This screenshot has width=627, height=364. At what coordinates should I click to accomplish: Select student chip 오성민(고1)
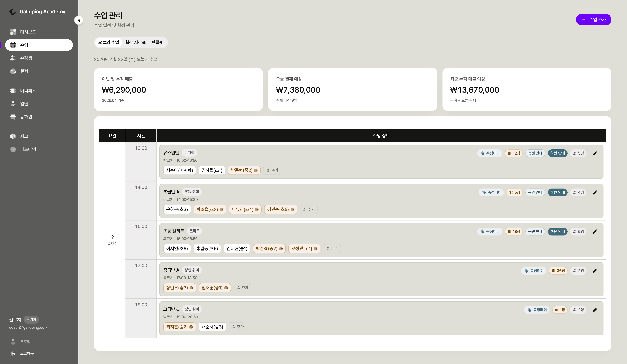click(x=304, y=248)
